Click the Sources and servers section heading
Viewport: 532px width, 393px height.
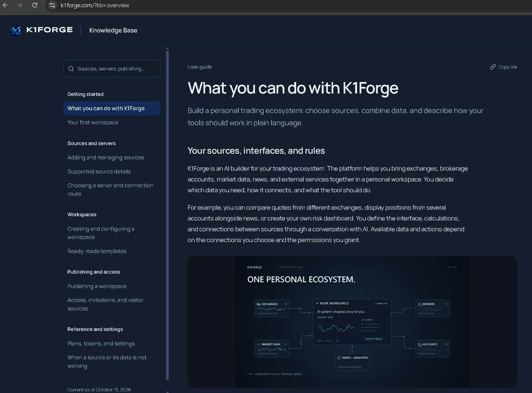[x=91, y=143]
